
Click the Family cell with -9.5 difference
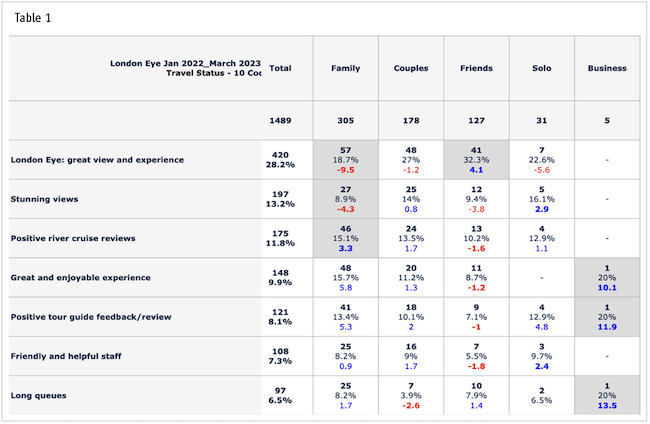point(345,160)
